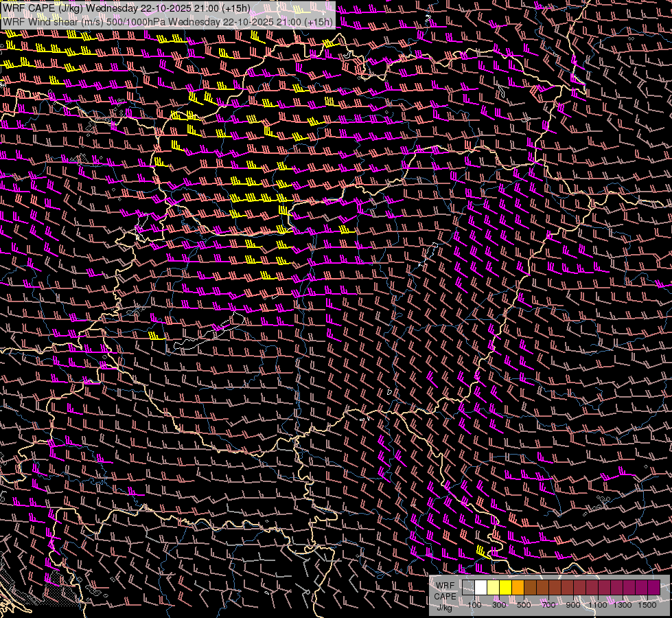Image resolution: width=672 pixels, height=618 pixels.
Task: Click the J/kg unit label in legend
Action: [x=444, y=608]
